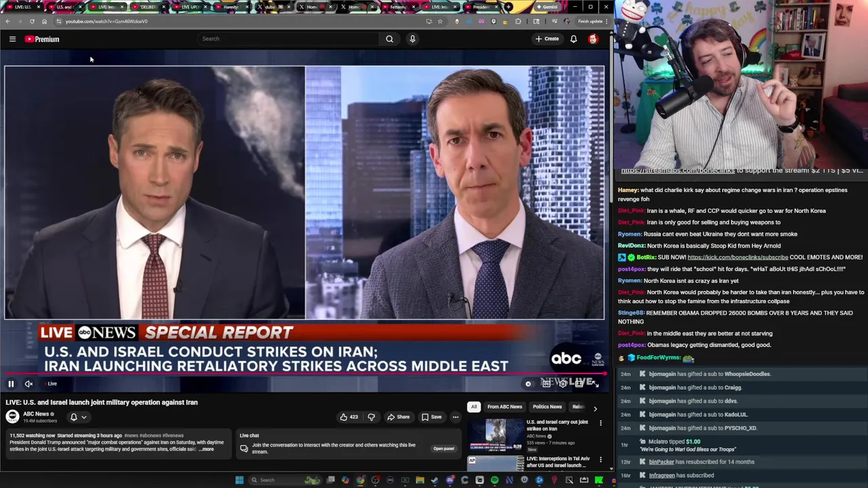Pause the live video
Image resolution: width=868 pixels, height=488 pixels.
coord(11,384)
